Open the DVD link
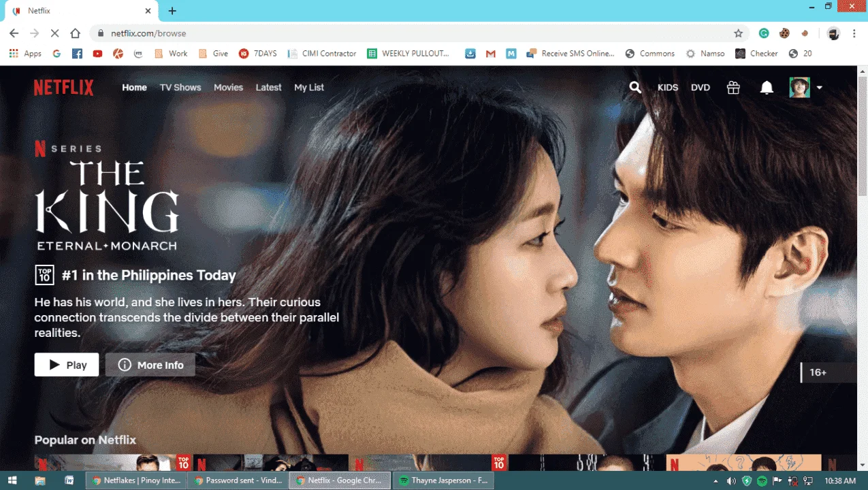This screenshot has height=490, width=868. [701, 88]
